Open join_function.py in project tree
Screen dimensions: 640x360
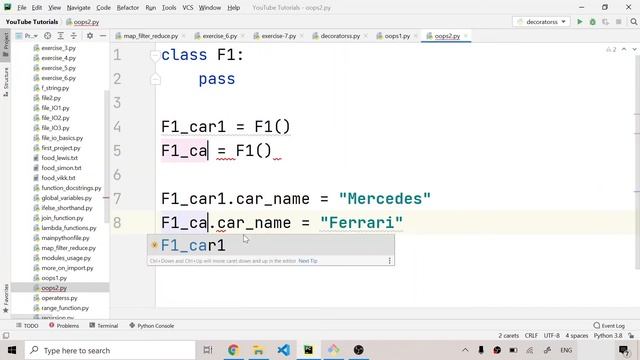[x=62, y=218]
